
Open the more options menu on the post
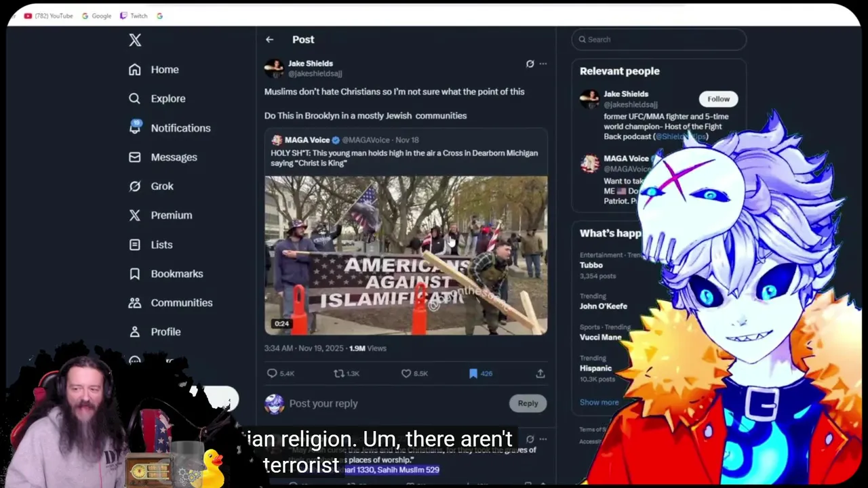click(542, 64)
